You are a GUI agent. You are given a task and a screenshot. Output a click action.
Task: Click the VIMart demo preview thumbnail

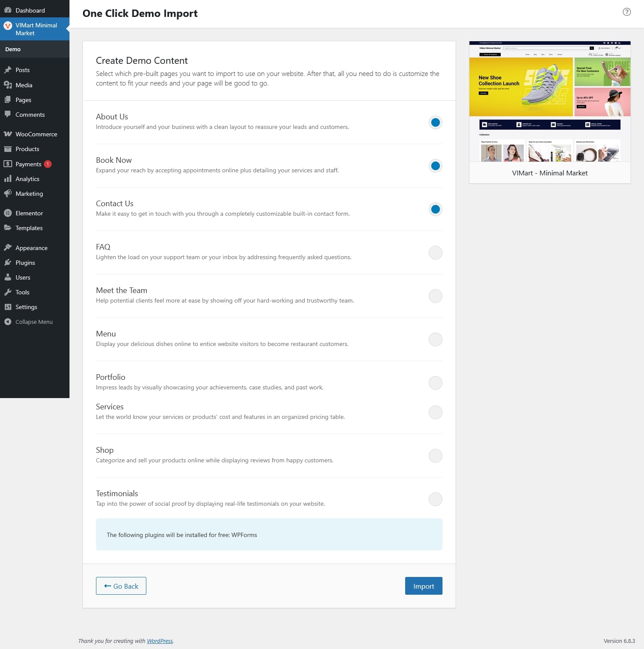pos(550,102)
